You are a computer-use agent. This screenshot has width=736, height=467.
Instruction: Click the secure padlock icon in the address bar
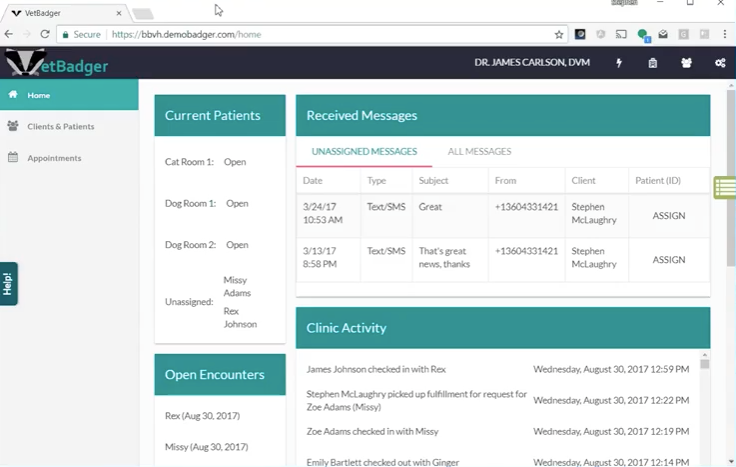(x=65, y=35)
